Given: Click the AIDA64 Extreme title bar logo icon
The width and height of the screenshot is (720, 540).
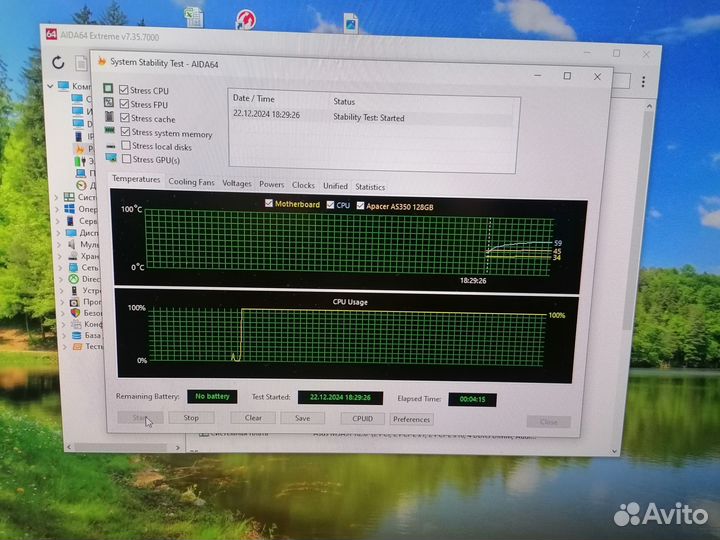Looking at the screenshot, I should click(51, 34).
